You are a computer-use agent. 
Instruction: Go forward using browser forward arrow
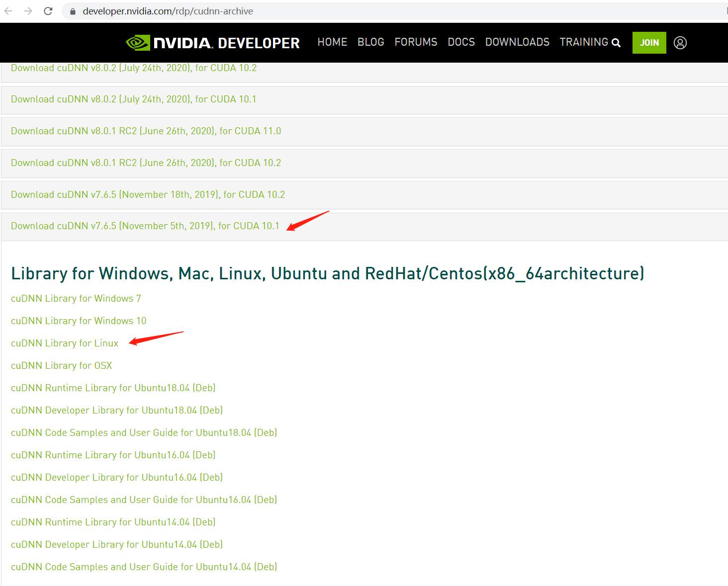pos(28,11)
